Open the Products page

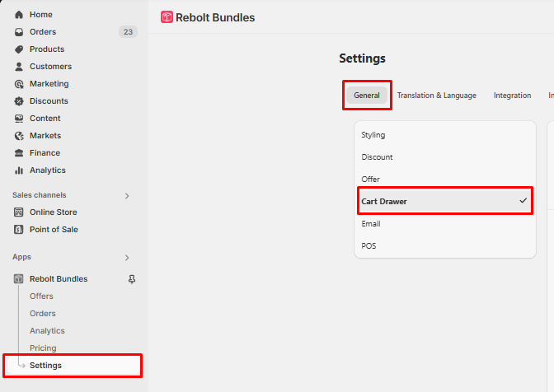point(47,49)
